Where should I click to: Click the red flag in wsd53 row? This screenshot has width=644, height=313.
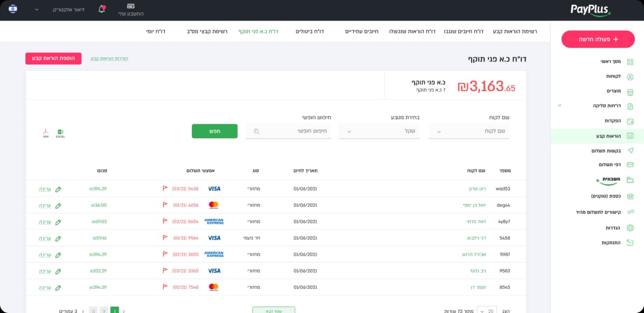[165, 189]
